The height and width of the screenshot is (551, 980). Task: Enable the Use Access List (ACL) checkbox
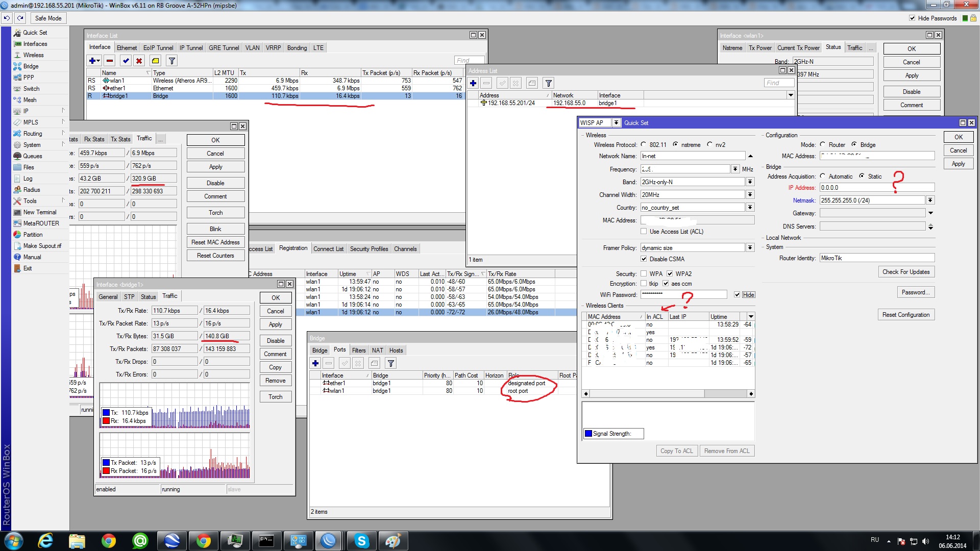pyautogui.click(x=644, y=231)
